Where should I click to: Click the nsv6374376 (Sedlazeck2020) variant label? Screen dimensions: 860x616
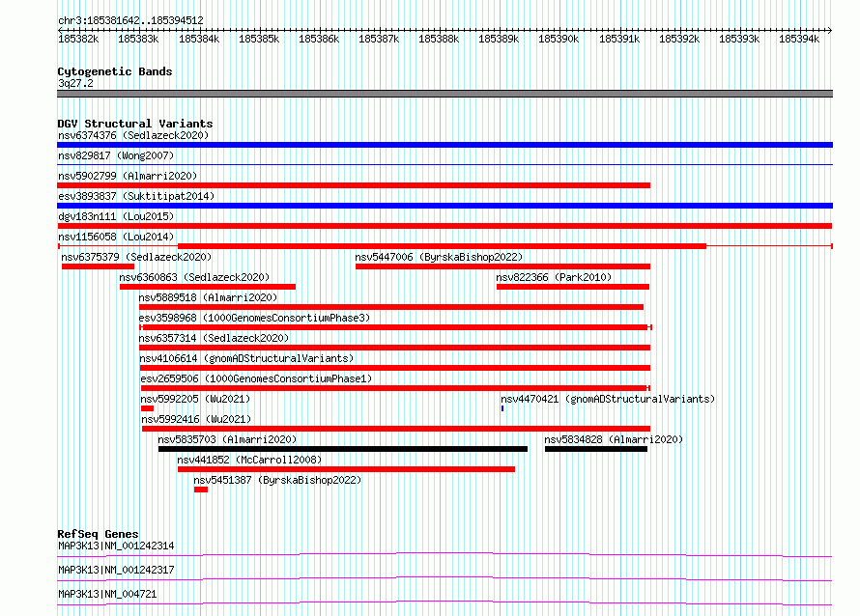click(x=133, y=135)
